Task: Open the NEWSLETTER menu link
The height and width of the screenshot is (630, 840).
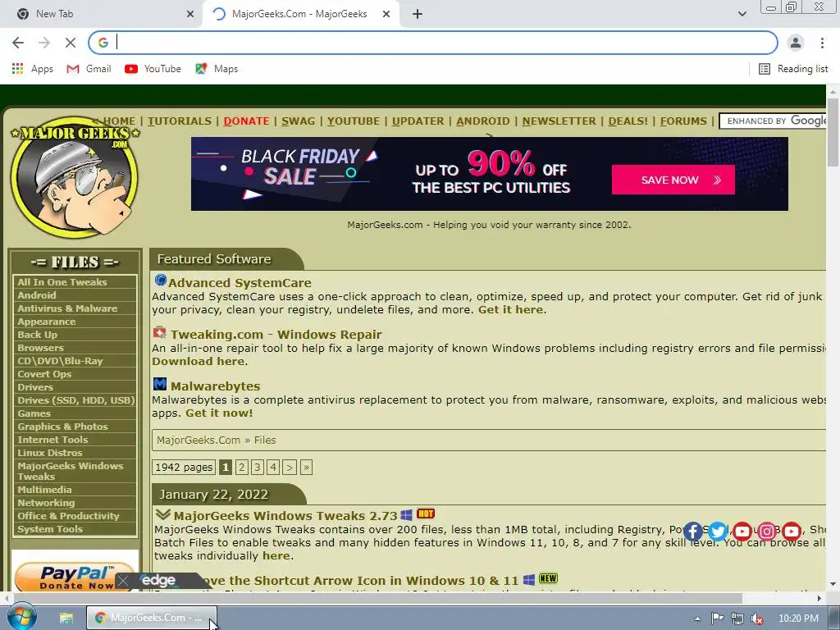Action: click(559, 121)
